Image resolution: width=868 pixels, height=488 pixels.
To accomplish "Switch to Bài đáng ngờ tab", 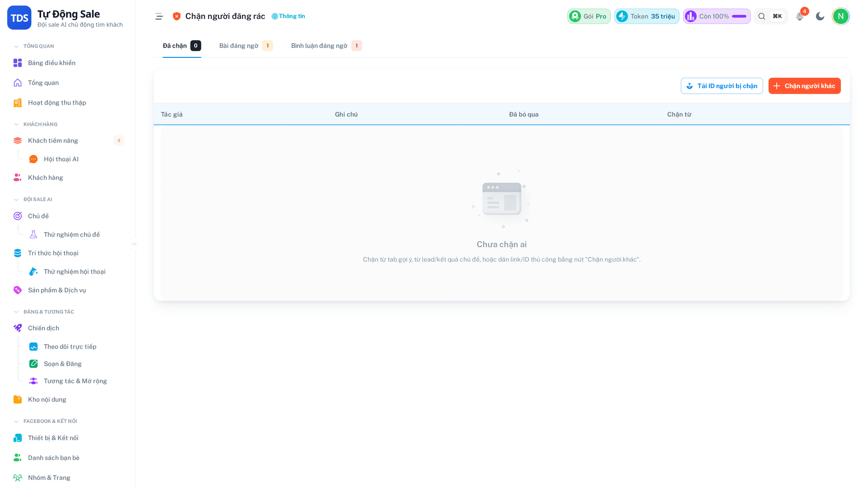I will tap(246, 46).
